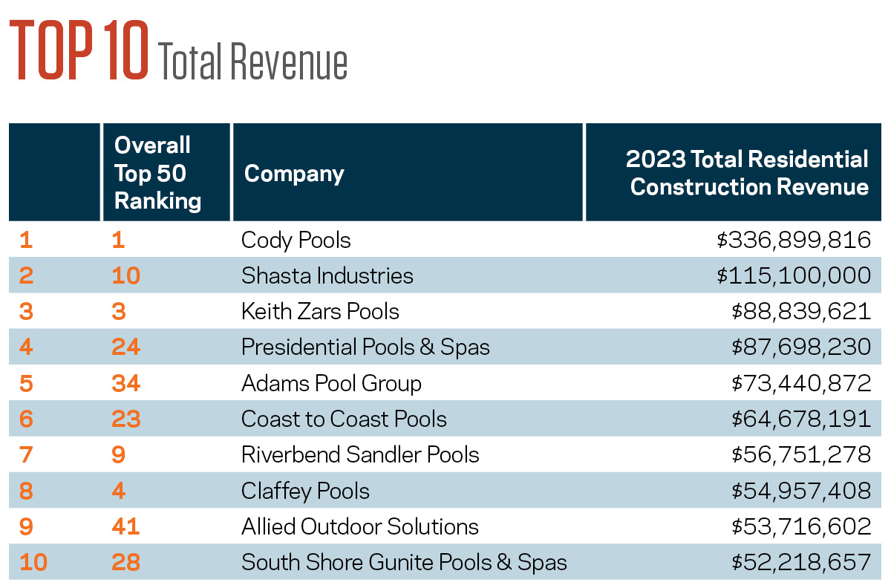Click Riverbend Sandler Pools company name
The width and height of the screenshot is (891, 588).
(x=360, y=454)
